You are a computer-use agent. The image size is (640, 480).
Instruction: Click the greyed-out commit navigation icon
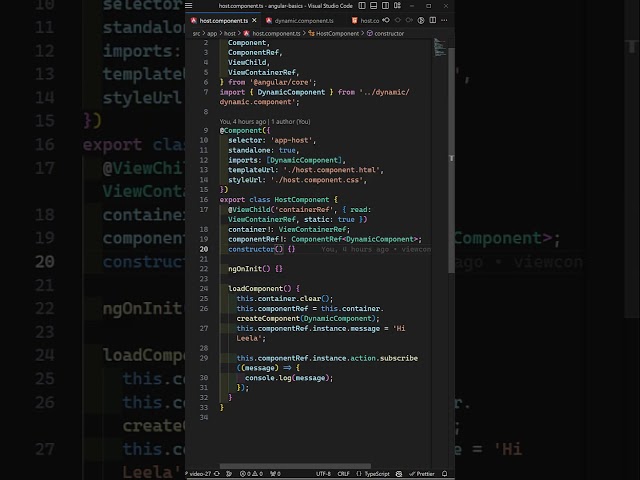click(398, 20)
